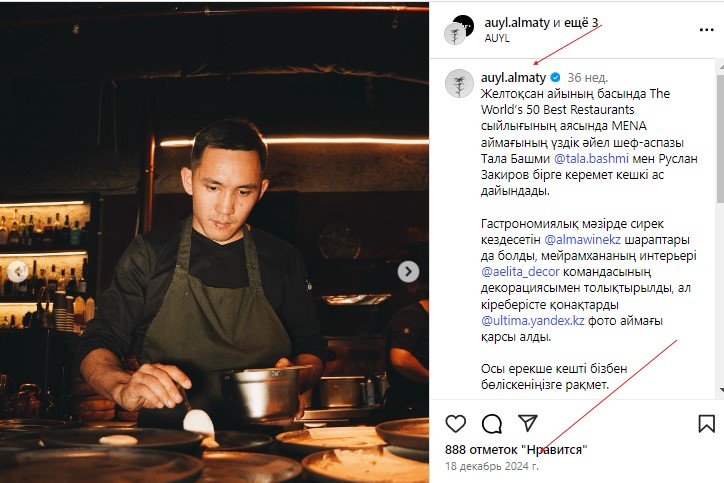Save post using the bookmark icon
The image size is (724, 483).
point(706,423)
